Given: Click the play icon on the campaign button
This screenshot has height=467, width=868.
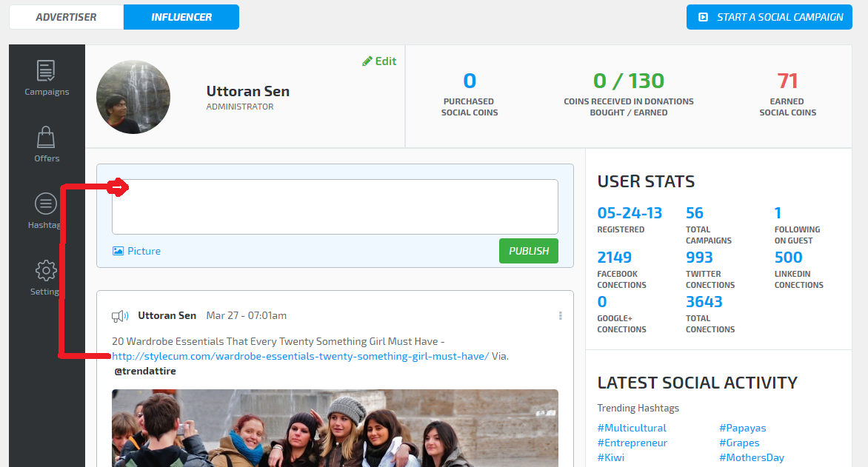Looking at the screenshot, I should coord(703,17).
